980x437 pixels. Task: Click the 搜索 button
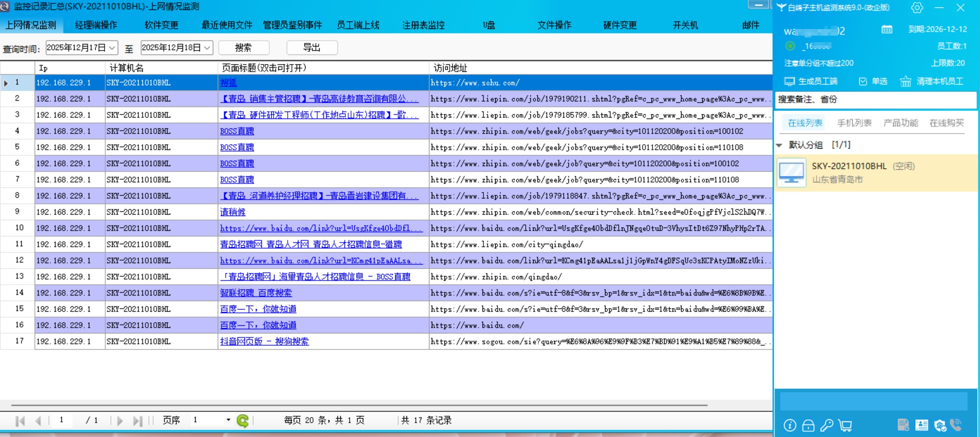point(244,48)
